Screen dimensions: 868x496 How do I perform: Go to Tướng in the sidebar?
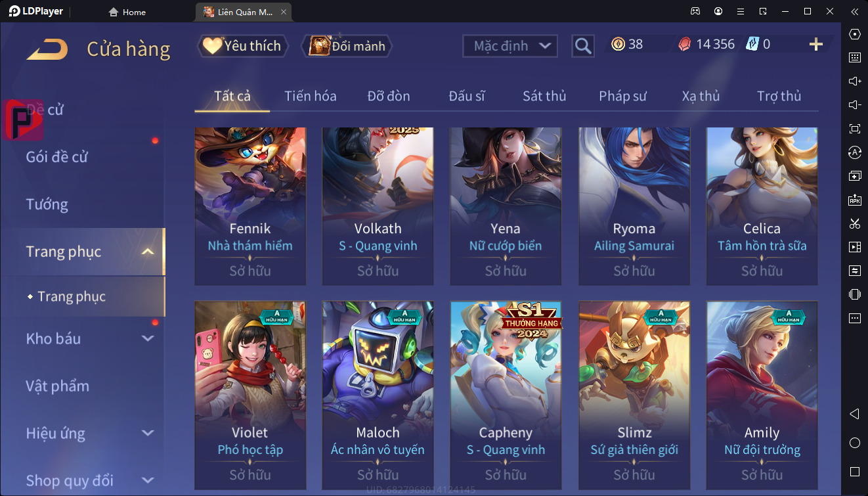(x=47, y=204)
